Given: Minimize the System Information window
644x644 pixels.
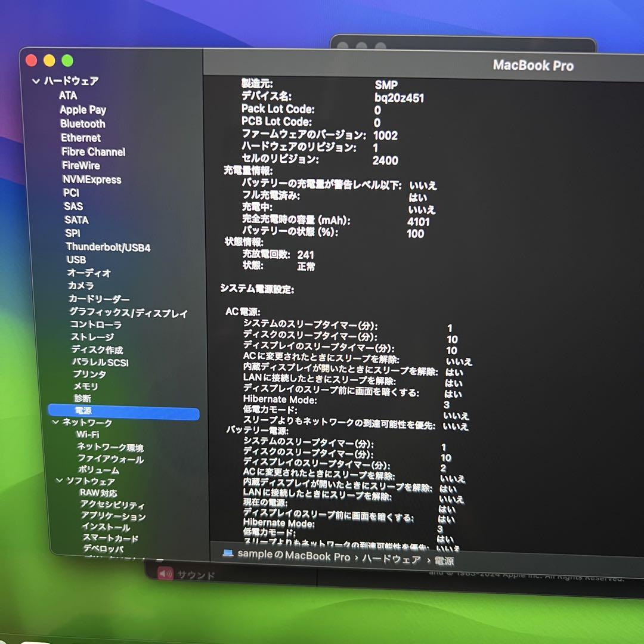Looking at the screenshot, I should click(49, 60).
